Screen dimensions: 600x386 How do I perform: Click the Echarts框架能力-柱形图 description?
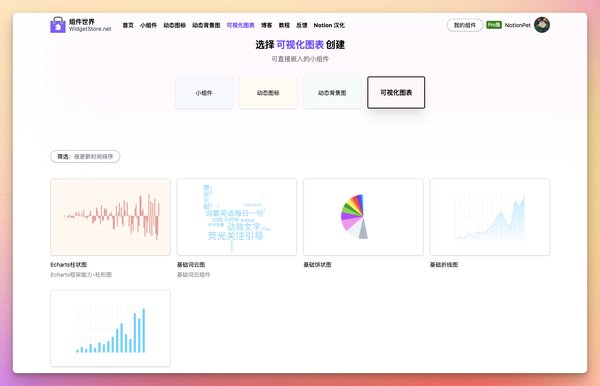81,275
